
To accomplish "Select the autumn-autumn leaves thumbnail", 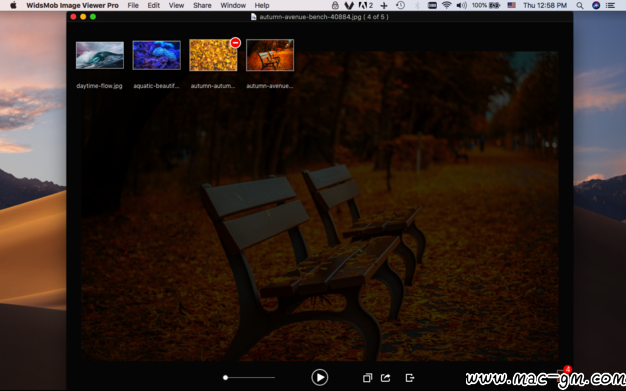I will coord(213,55).
